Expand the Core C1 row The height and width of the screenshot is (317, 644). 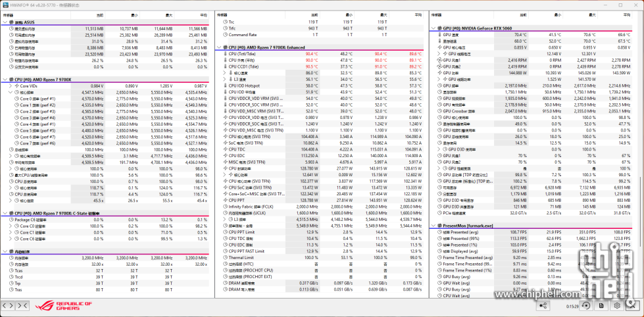11,232
